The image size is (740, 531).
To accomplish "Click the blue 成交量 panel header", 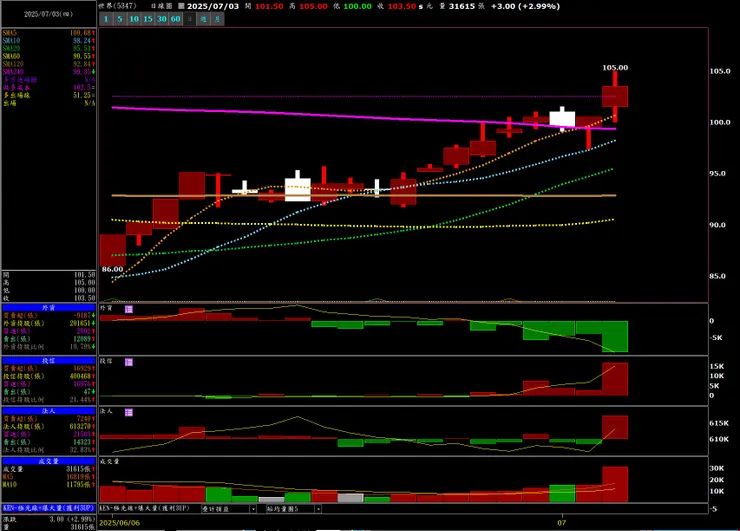I will (49, 461).
